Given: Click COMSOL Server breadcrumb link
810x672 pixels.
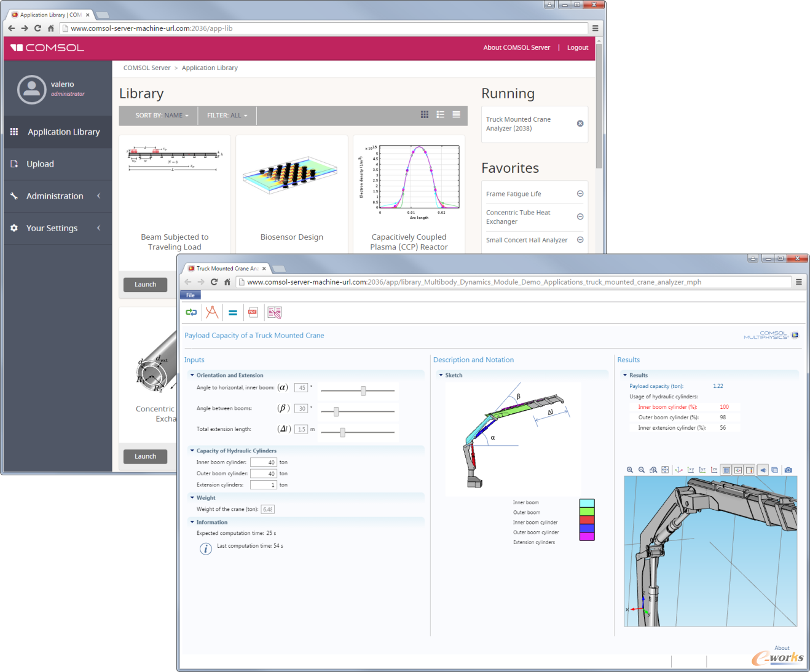Looking at the screenshot, I should [x=147, y=68].
